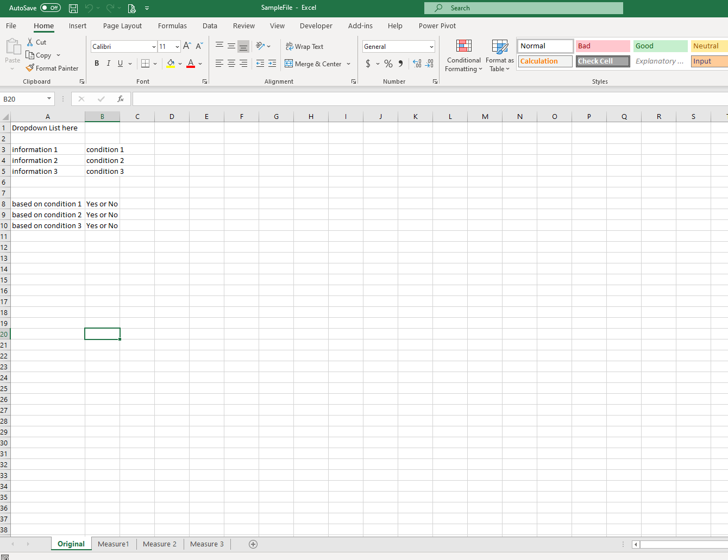728x560 pixels.
Task: Apply the accounting dollar format
Action: pos(368,64)
